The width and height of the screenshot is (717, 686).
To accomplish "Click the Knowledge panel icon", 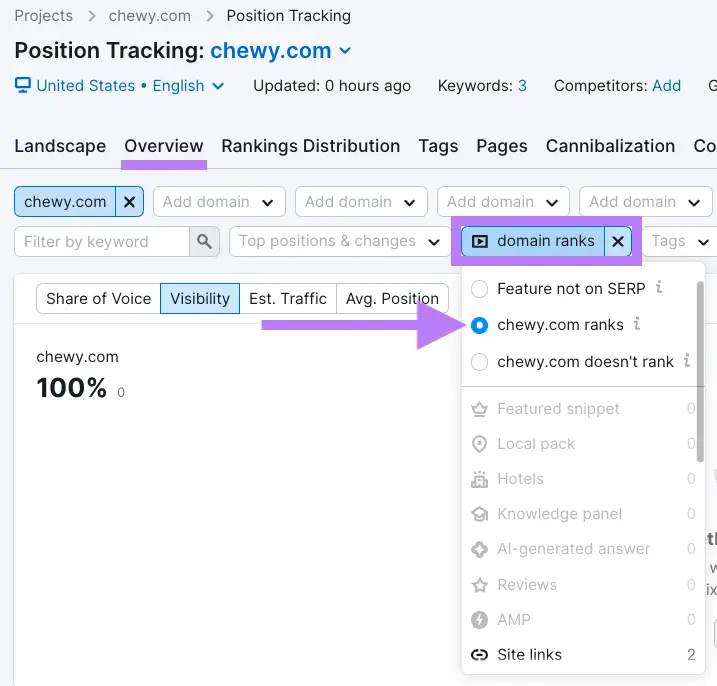I will (479, 514).
